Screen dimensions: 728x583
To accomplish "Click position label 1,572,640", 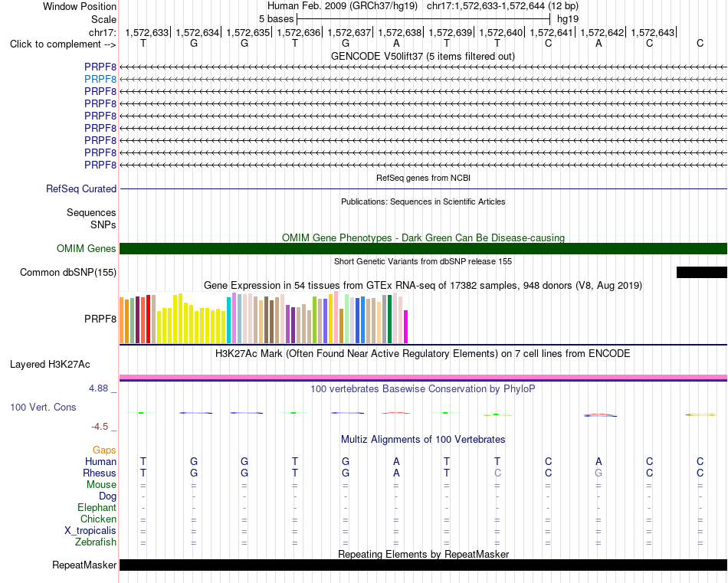I will [501, 32].
